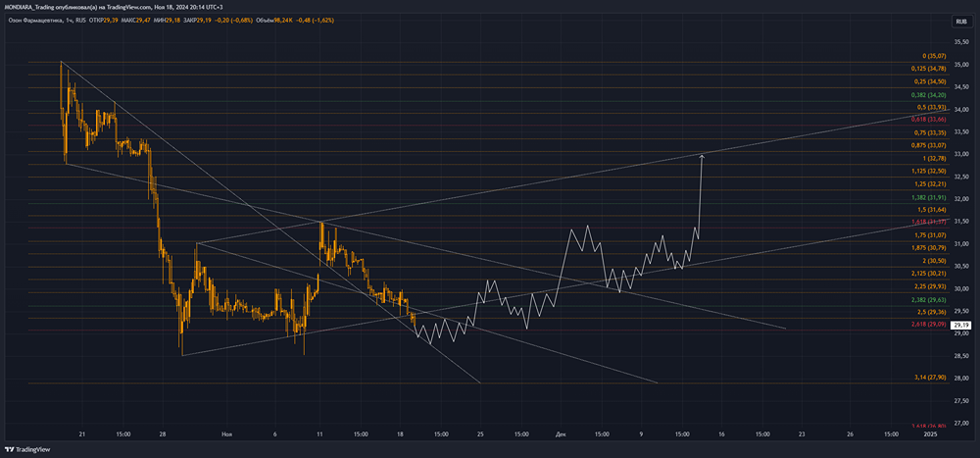
Task: Click time axis label 23
Action: (x=802, y=433)
